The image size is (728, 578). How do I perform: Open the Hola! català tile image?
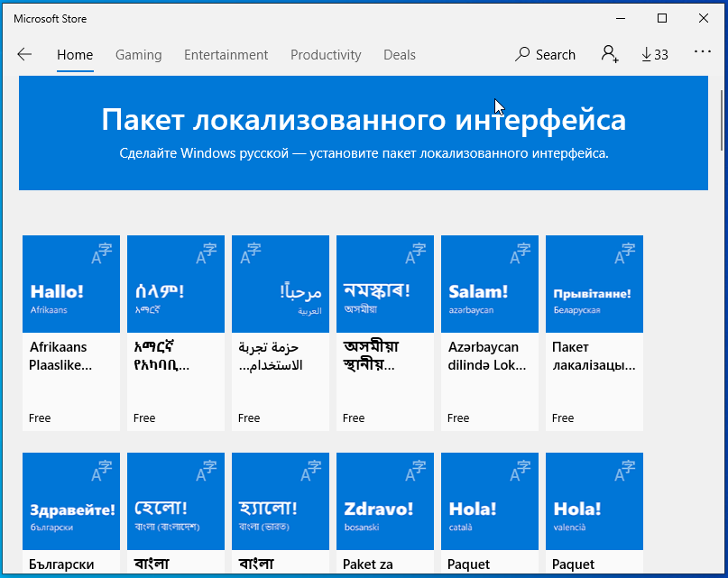click(490, 501)
